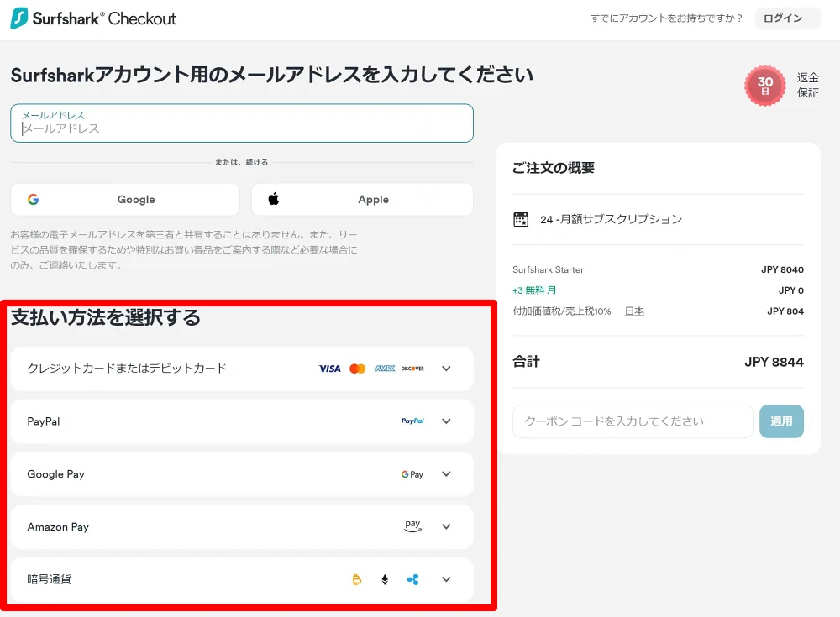Expand the 暗号通貨 chevron
840x617 pixels.
pyautogui.click(x=446, y=579)
